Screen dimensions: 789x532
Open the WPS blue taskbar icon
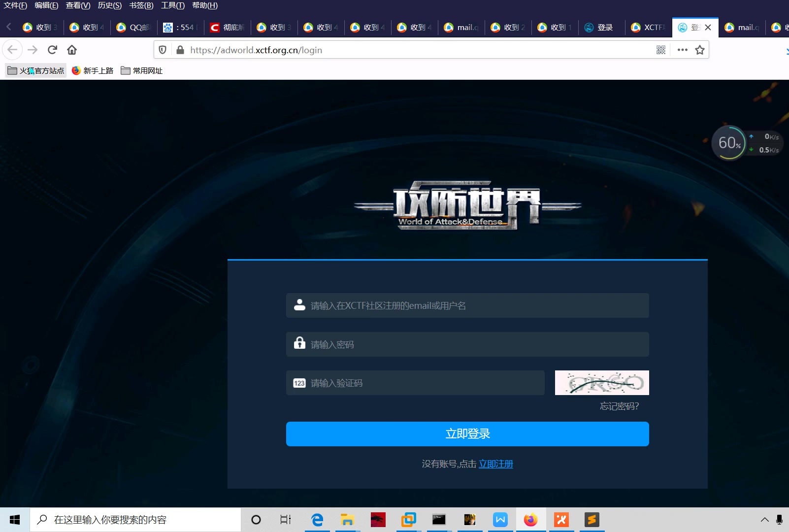[500, 520]
